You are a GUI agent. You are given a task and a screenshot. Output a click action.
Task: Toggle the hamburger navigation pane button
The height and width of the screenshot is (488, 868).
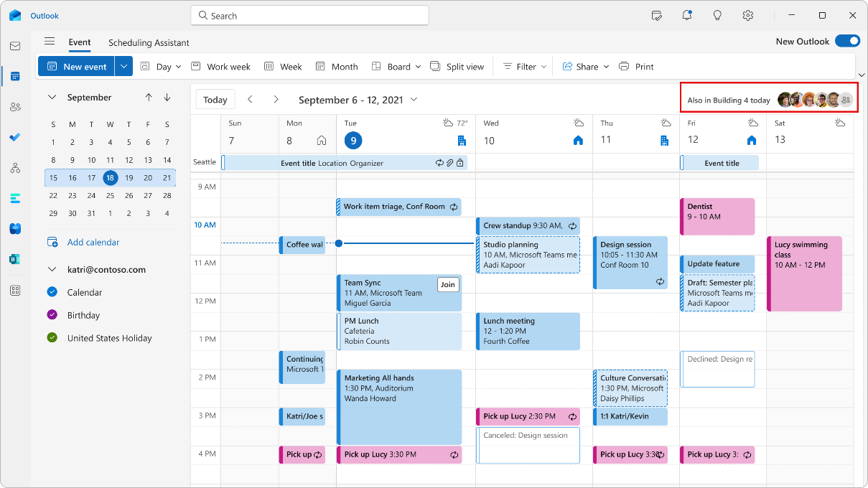[50, 42]
